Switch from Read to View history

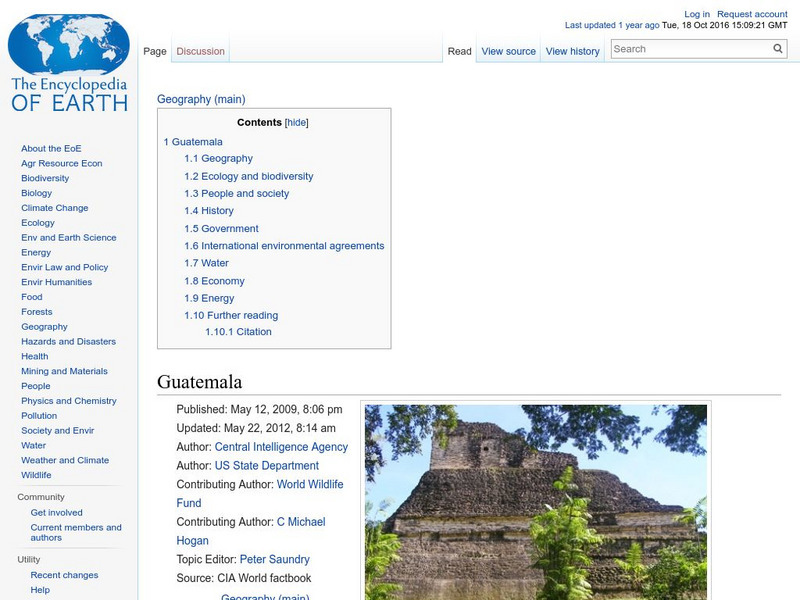click(x=572, y=50)
